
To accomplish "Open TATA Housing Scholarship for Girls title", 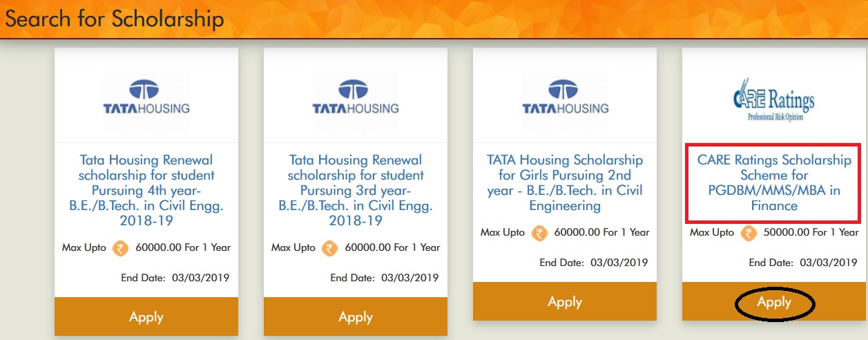I will coord(565,182).
